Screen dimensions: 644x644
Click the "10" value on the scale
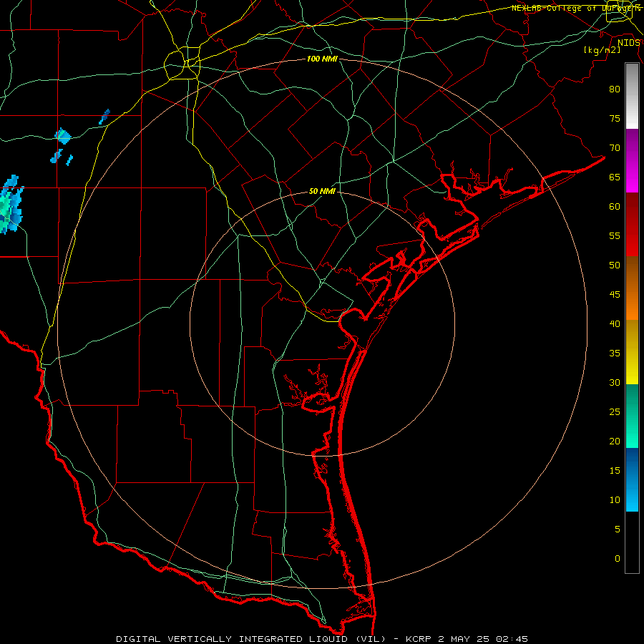[615, 500]
